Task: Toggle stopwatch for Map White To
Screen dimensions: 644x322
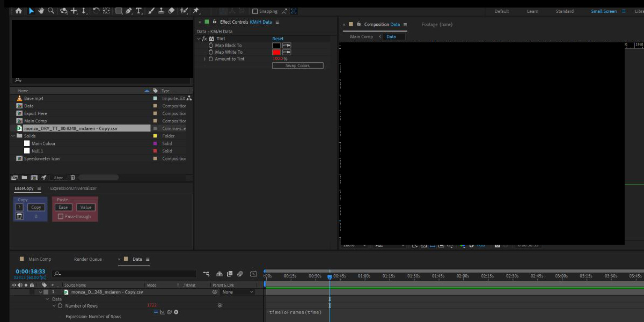Action: [211, 52]
